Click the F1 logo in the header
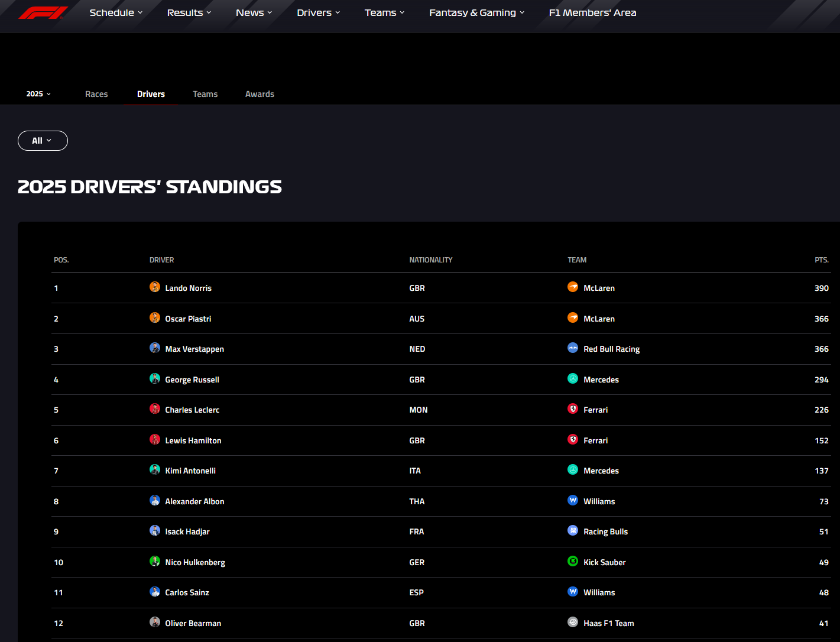This screenshot has height=642, width=840. click(x=43, y=12)
